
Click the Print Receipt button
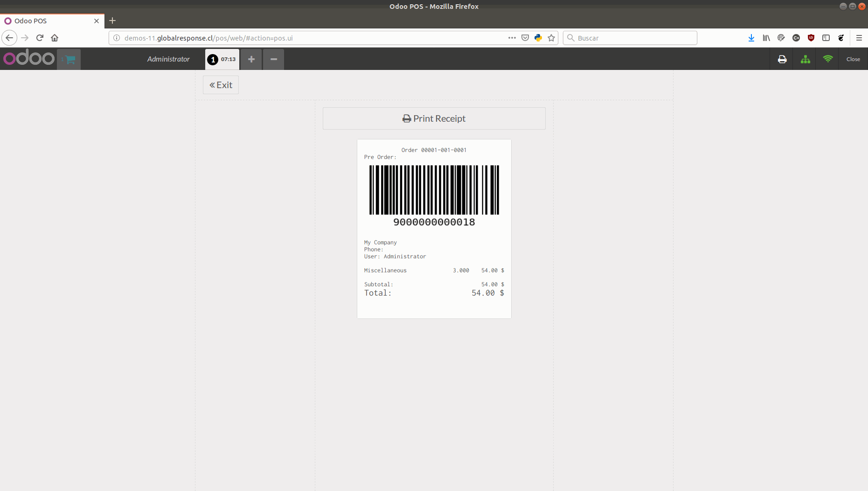[434, 118]
